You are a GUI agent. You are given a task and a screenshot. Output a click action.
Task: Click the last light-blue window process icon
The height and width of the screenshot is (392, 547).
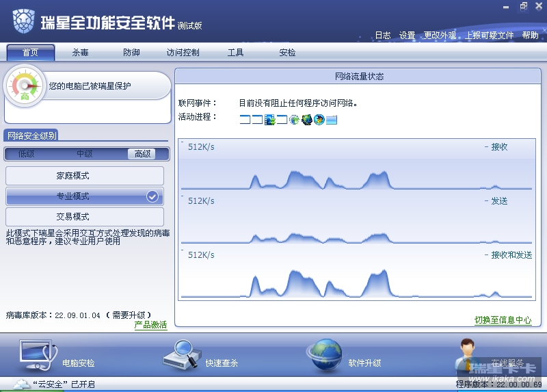coord(332,120)
